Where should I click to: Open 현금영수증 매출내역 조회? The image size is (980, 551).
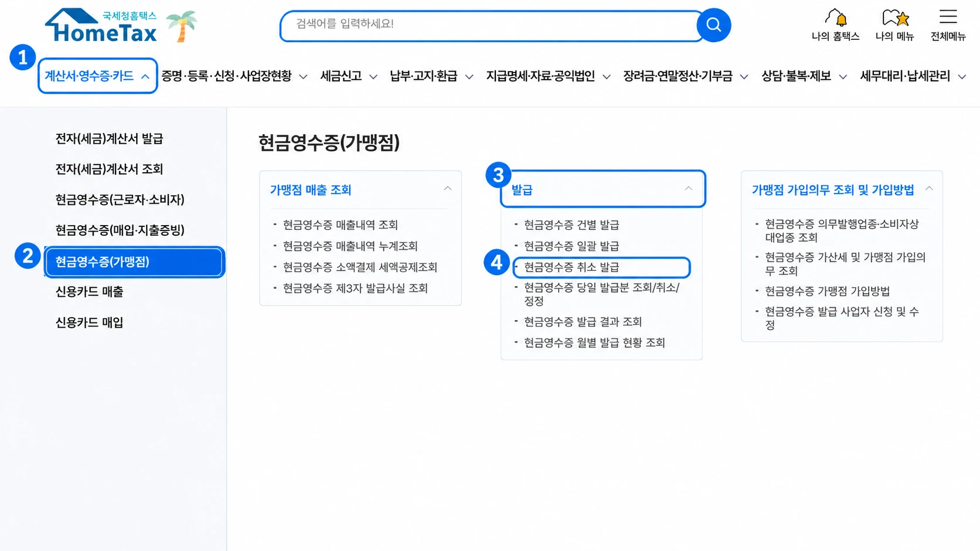tap(340, 225)
